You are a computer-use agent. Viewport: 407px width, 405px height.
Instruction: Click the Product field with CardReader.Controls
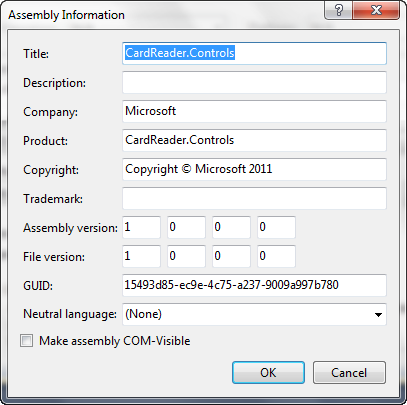(254, 140)
